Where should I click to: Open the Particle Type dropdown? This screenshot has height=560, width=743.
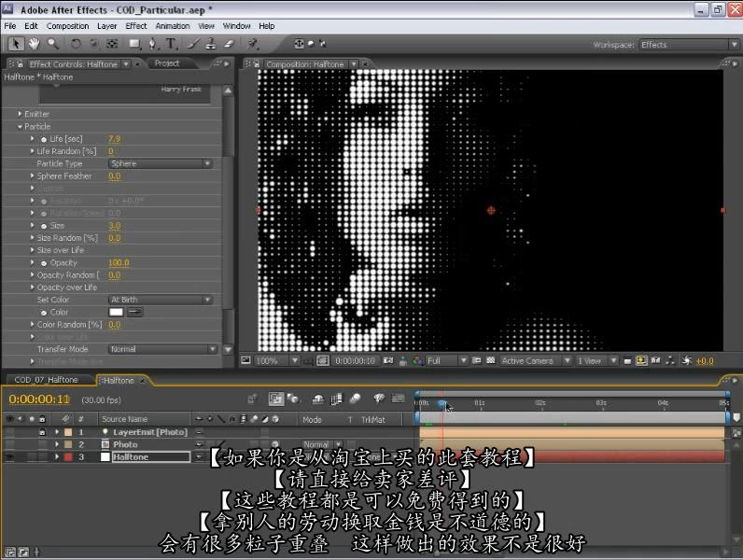tap(161, 163)
